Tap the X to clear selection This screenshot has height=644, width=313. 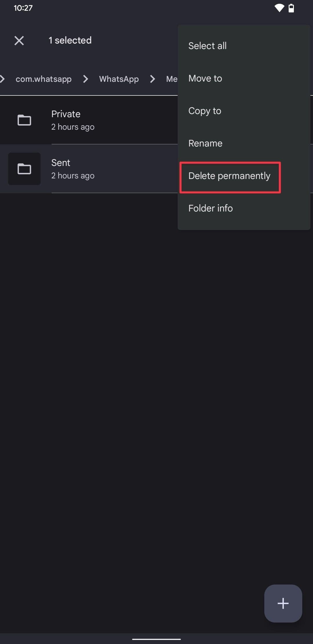pos(19,41)
